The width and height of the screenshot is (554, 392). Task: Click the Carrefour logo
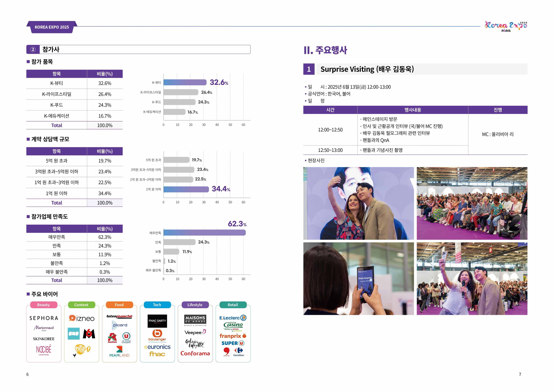click(239, 352)
